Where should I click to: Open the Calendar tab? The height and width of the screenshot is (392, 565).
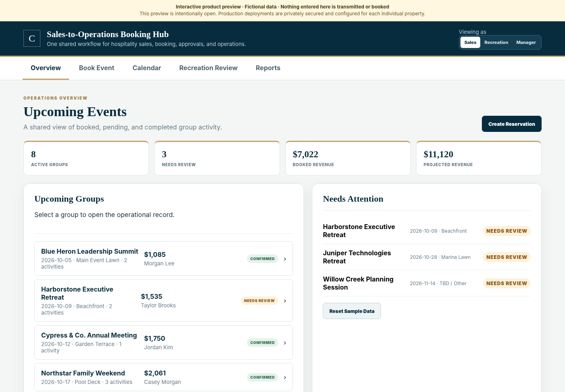(147, 68)
